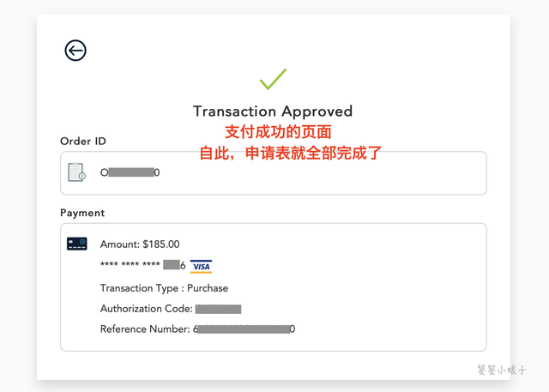Screen dimensions: 549x392
Task: Select the Transaction Approved heading
Action: coord(273,112)
